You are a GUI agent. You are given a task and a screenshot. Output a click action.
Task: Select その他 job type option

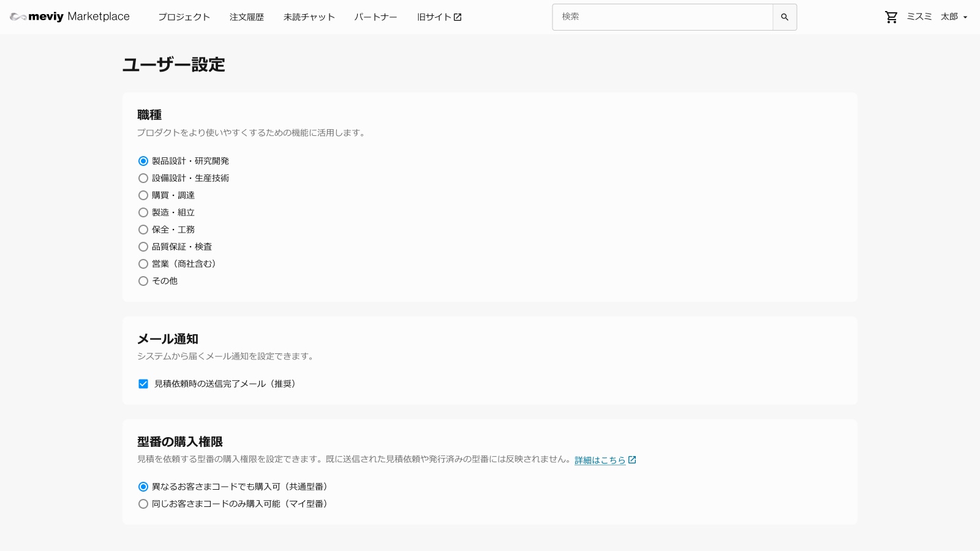click(x=143, y=281)
